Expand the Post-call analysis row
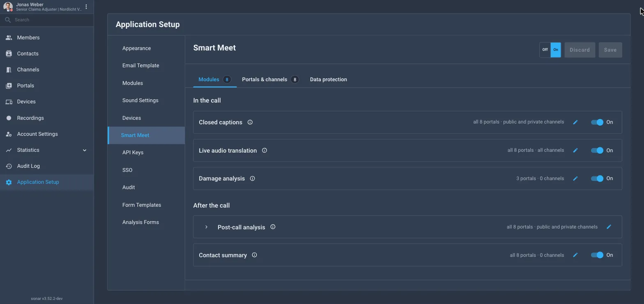The image size is (644, 304). (x=206, y=227)
